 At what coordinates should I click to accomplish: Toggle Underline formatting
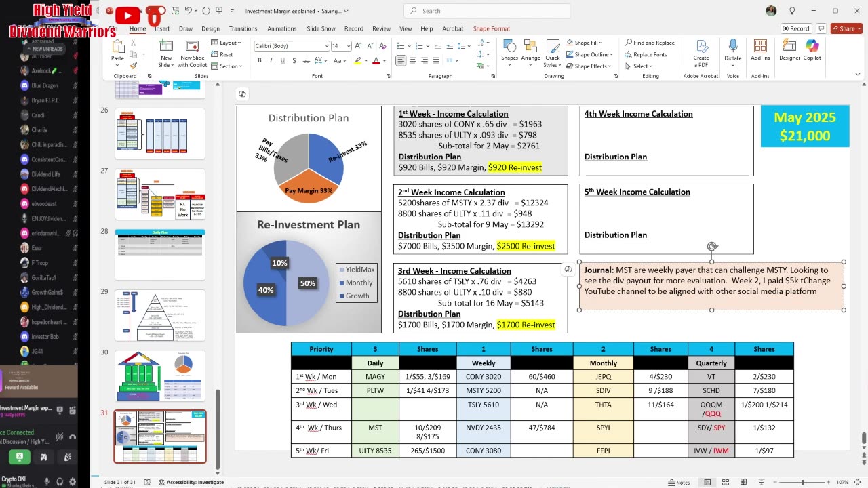(x=282, y=60)
